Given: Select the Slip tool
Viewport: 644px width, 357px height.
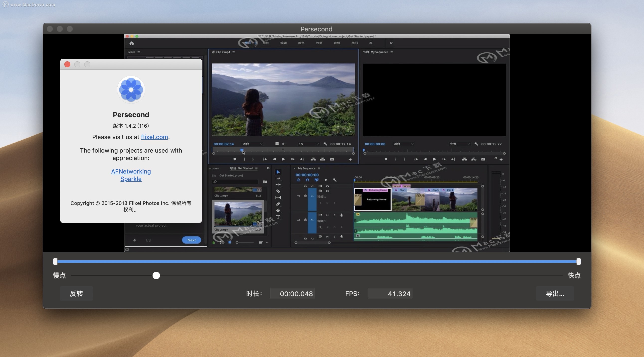Looking at the screenshot, I should [x=278, y=197].
